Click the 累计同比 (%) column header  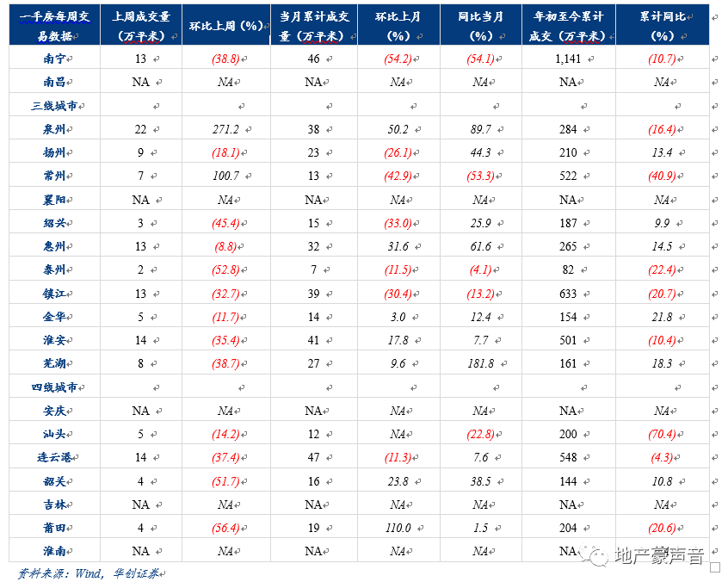coord(662,25)
